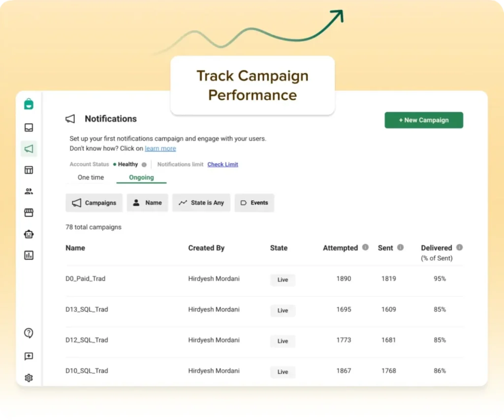Viewport: 504px width, 420px height.
Task: Click the green shopping bag logo icon
Action: click(29, 104)
